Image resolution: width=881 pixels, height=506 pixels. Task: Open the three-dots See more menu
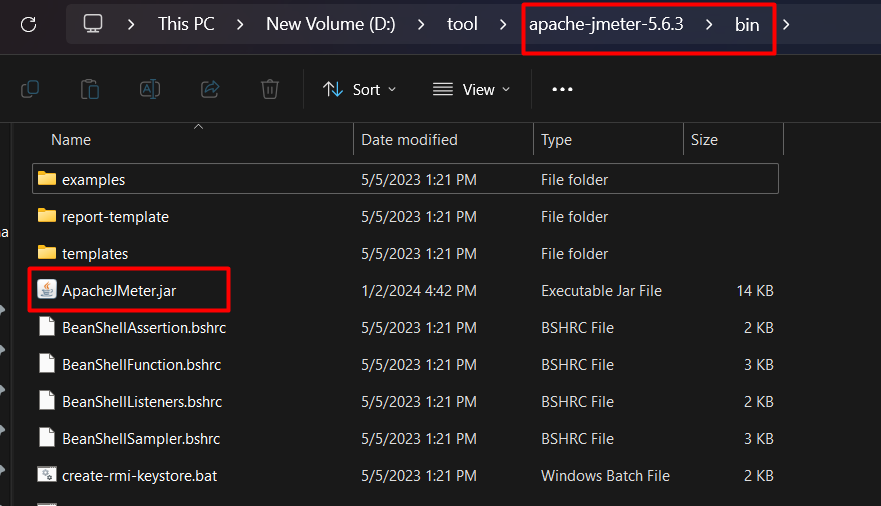(562, 89)
